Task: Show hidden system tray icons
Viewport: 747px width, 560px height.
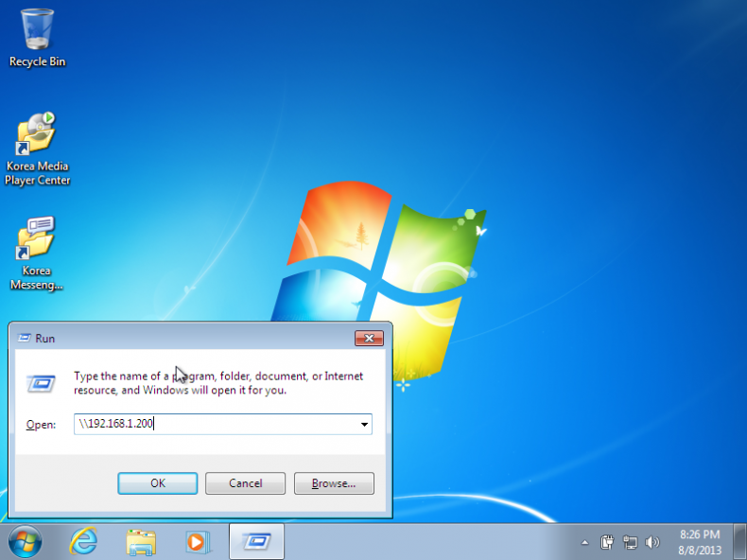Action: (585, 542)
